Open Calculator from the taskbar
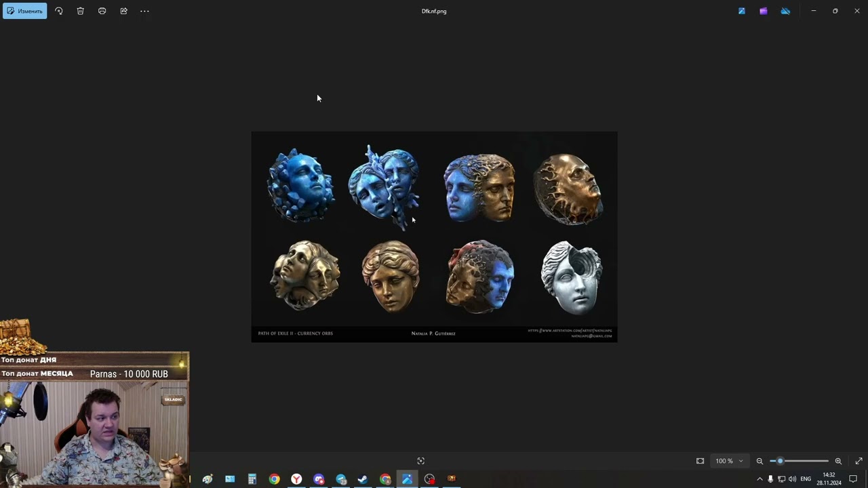 pyautogui.click(x=252, y=479)
